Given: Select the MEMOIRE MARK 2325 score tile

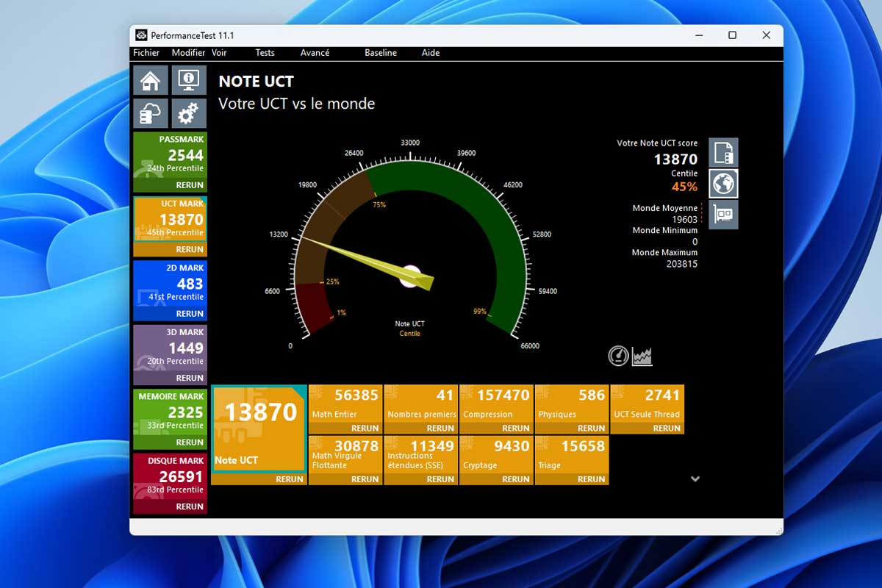Looking at the screenshot, I should click(171, 412).
